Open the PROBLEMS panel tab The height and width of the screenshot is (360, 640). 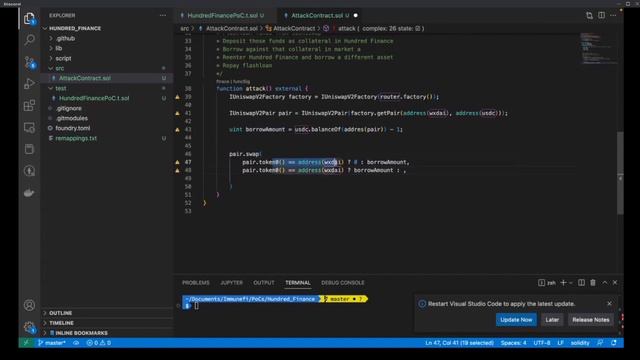196,282
